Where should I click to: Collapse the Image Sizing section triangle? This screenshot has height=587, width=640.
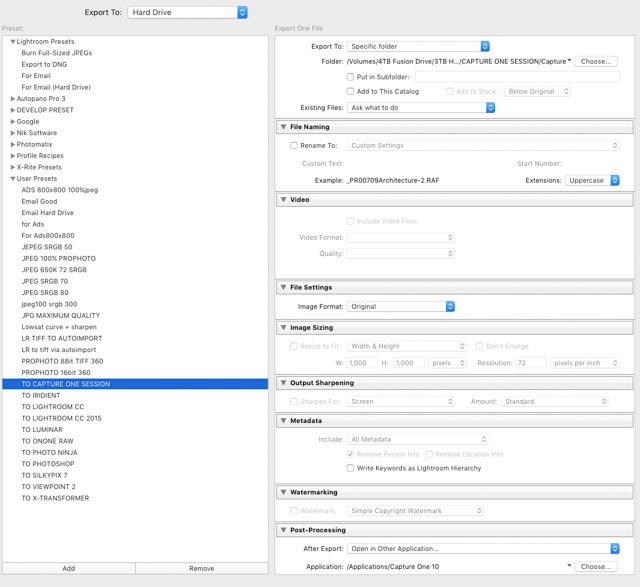point(283,327)
